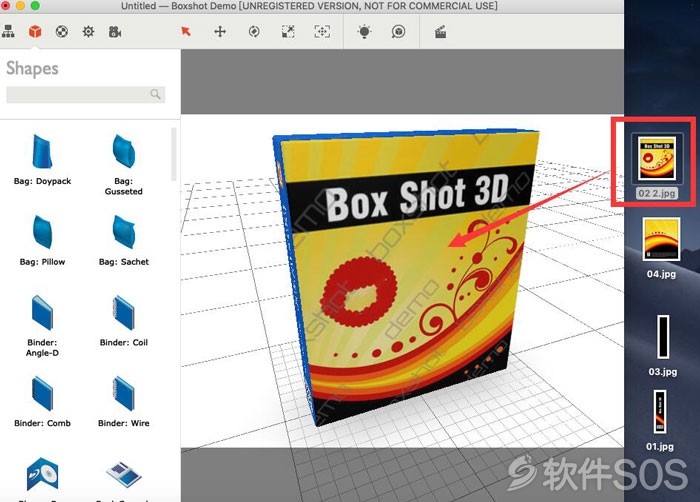
Task: Click the fit-to-view frame tool
Action: click(x=322, y=32)
